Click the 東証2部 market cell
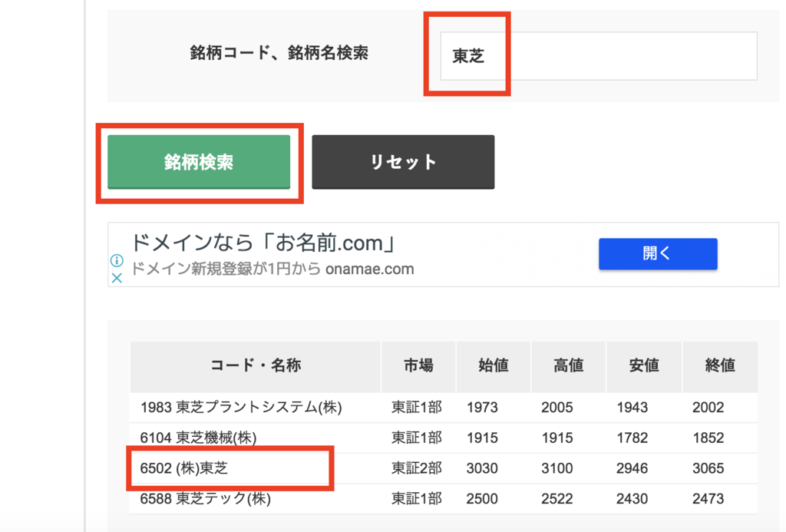 pyautogui.click(x=417, y=468)
